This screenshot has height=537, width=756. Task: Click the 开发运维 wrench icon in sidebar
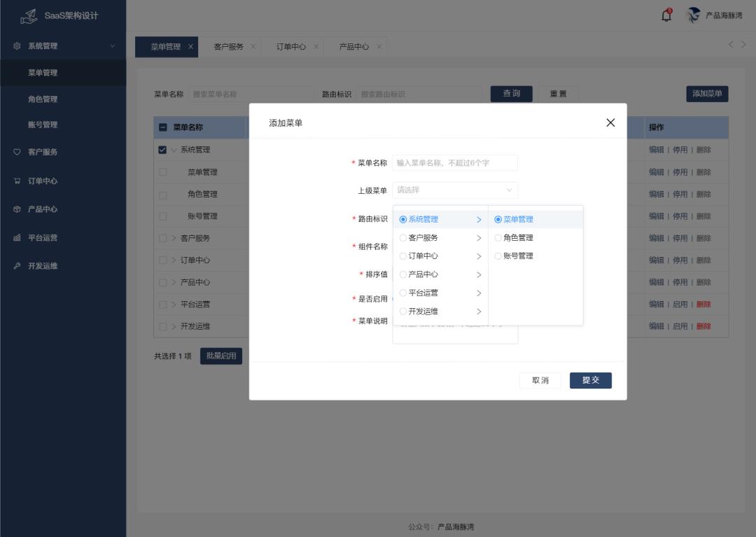pyautogui.click(x=17, y=266)
